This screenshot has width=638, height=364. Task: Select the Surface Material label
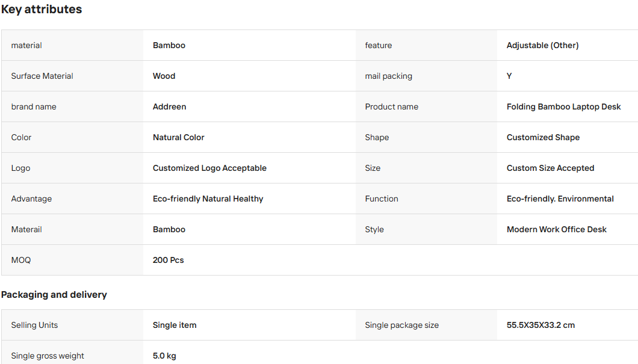(x=42, y=76)
